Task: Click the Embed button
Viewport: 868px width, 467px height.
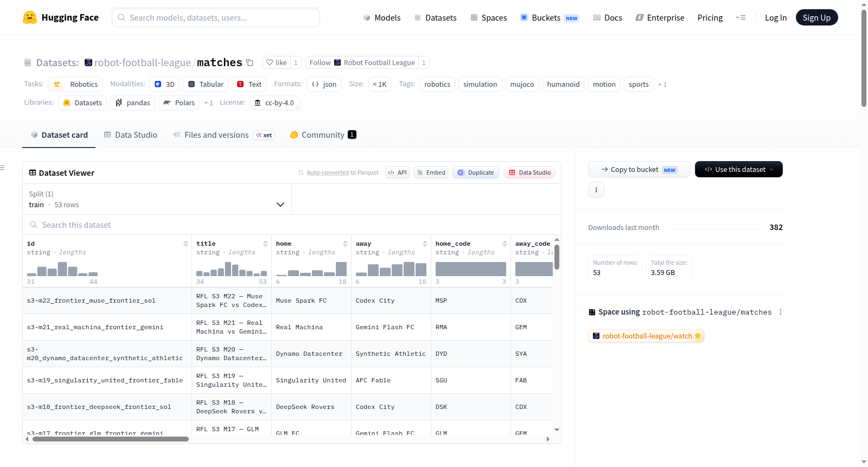Action: 431,172
